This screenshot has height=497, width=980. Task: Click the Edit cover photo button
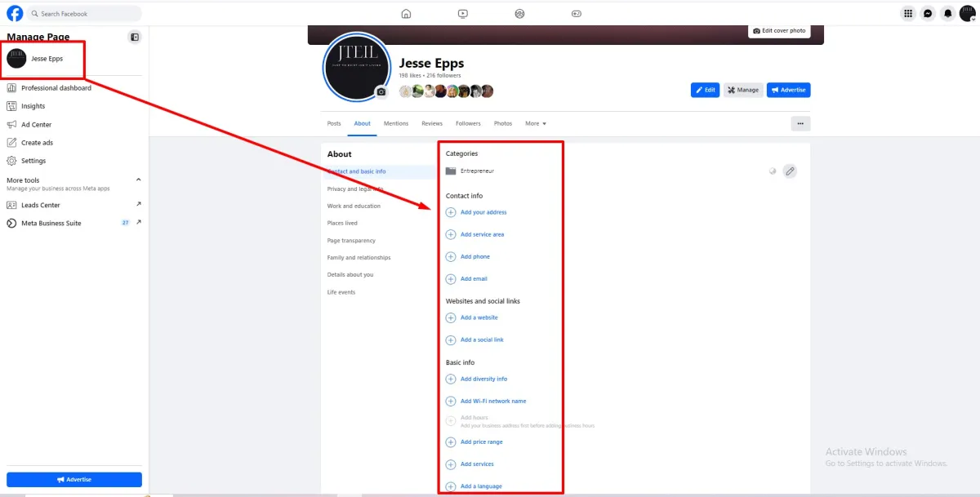779,30
